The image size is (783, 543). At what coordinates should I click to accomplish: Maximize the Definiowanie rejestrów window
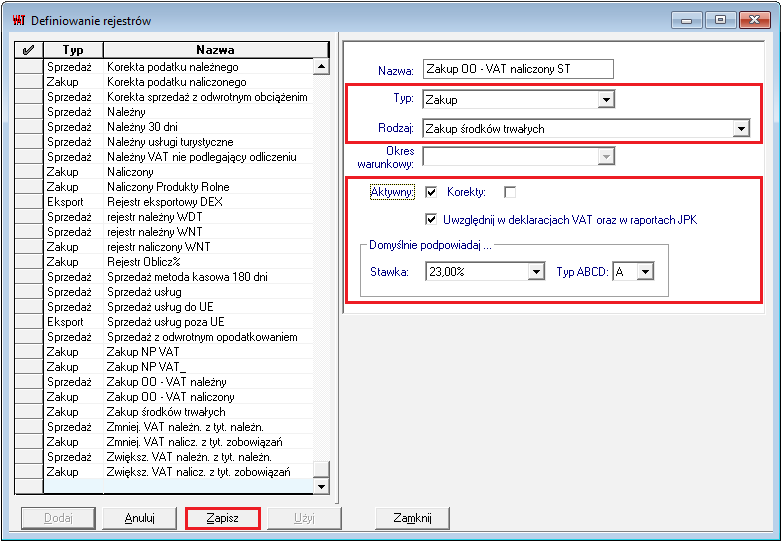tap(720, 20)
